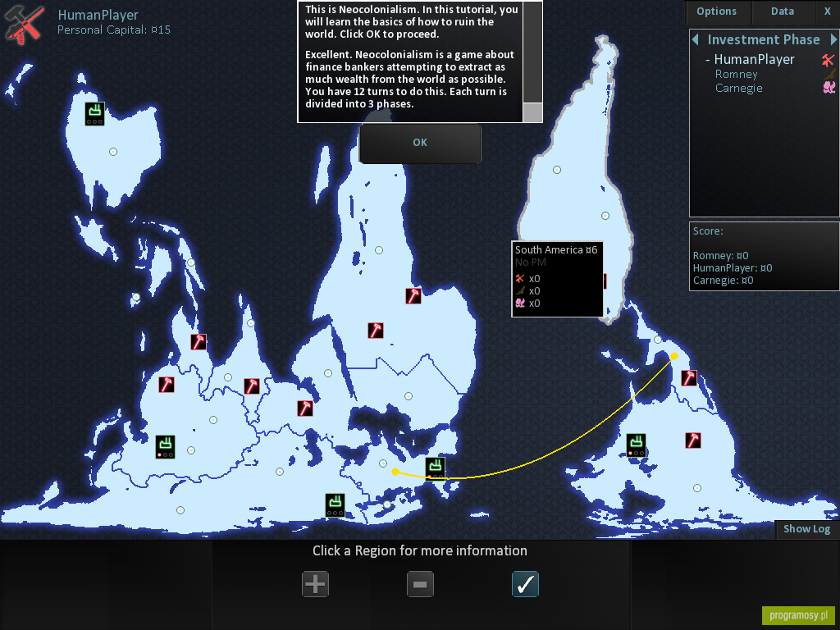This screenshot has height=630, width=840.
Task: Select the mine icon closest below the OK button
Action: point(413,295)
